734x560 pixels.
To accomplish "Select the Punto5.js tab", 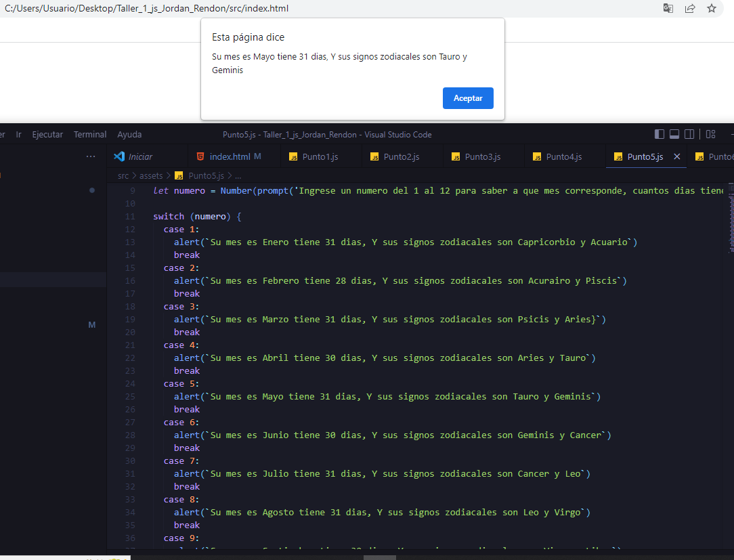I will (645, 157).
